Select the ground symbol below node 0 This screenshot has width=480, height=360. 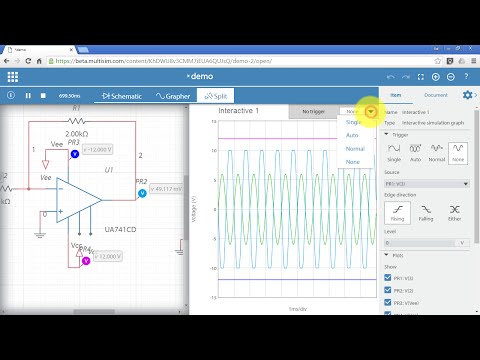tap(40, 235)
